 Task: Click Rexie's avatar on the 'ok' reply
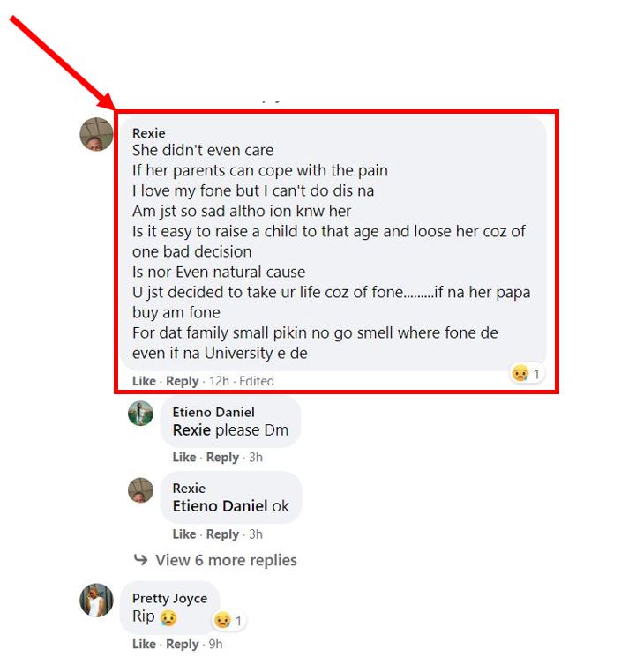[x=140, y=490]
